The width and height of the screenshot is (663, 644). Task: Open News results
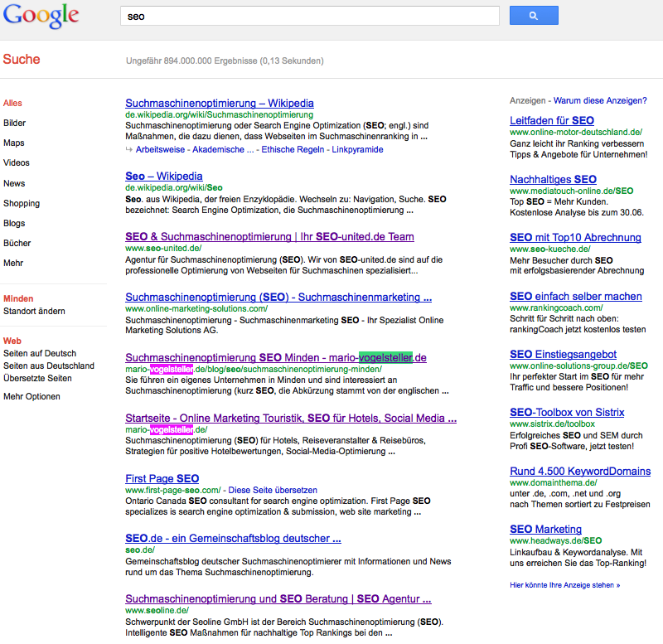(x=14, y=183)
